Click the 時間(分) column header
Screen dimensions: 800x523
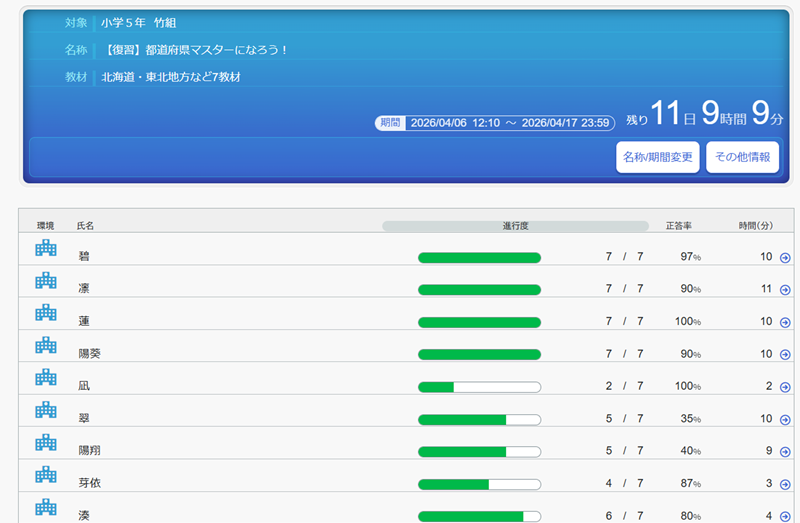pos(756,226)
